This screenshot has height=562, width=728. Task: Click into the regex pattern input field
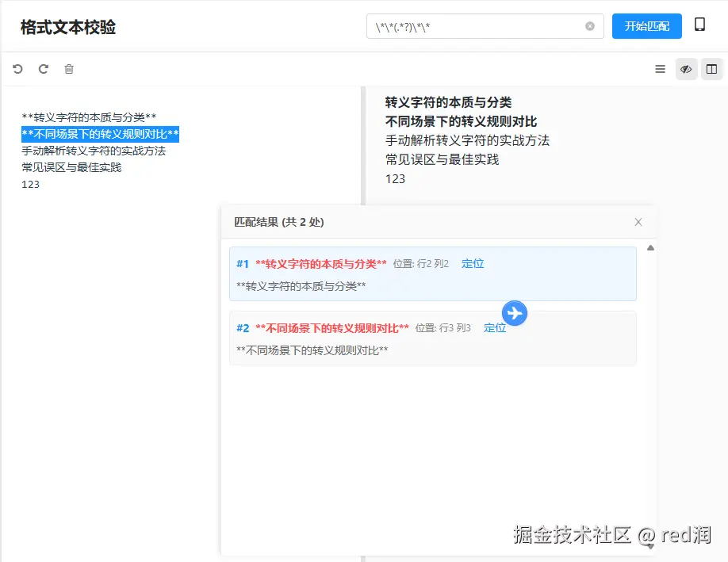point(485,26)
